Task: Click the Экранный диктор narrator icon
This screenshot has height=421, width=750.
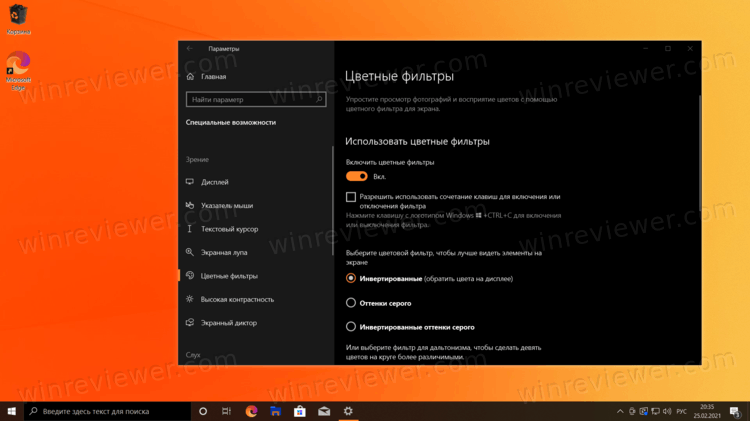Action: tap(190, 322)
